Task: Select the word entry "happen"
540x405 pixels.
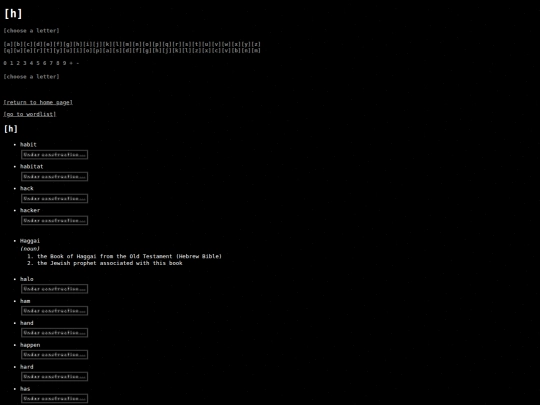Action: pyautogui.click(x=30, y=345)
